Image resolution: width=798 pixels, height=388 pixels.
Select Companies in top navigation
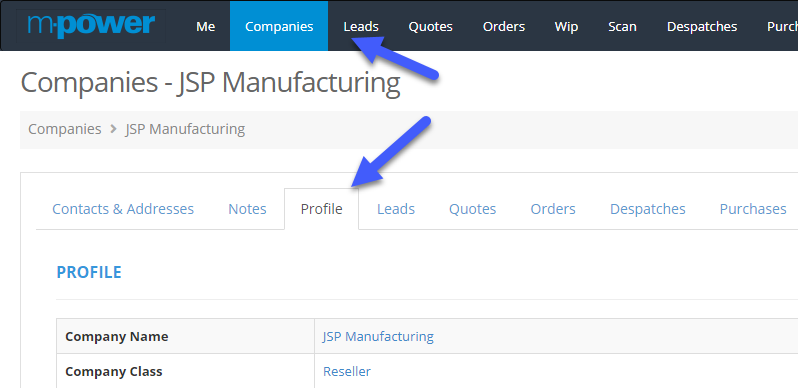pos(279,26)
